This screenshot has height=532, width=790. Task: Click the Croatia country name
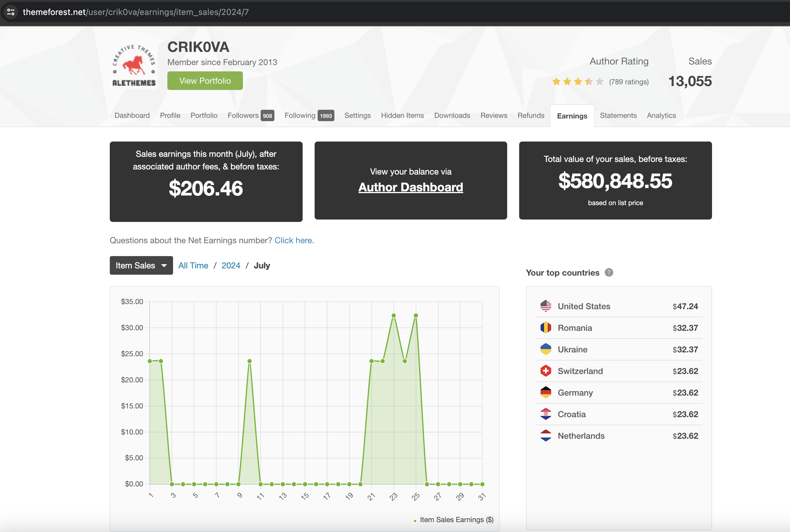pos(572,414)
